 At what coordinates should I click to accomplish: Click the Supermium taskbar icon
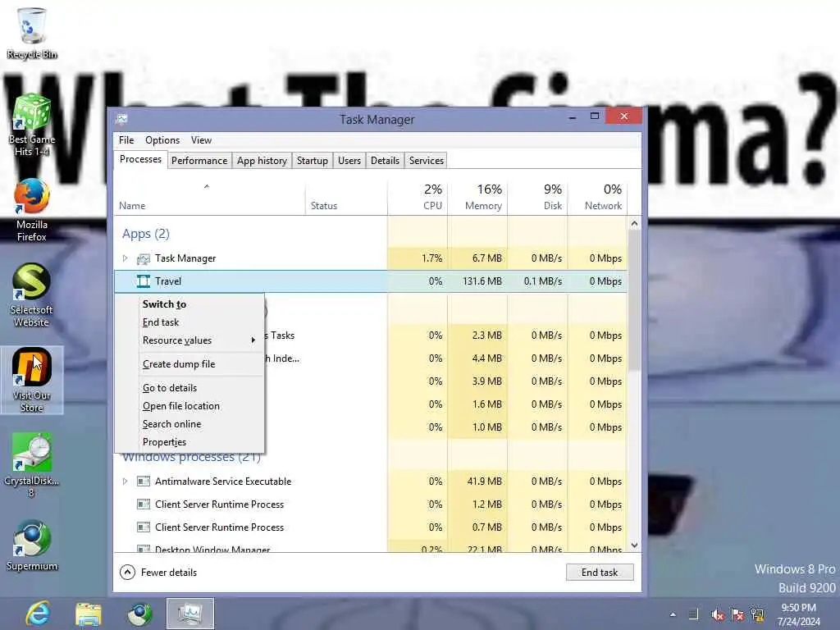[x=139, y=614]
